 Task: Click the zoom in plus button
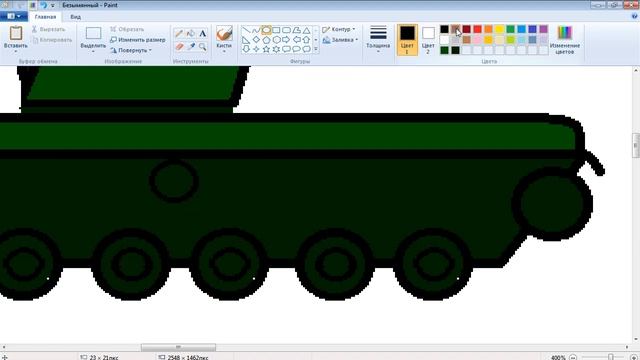coord(634,357)
